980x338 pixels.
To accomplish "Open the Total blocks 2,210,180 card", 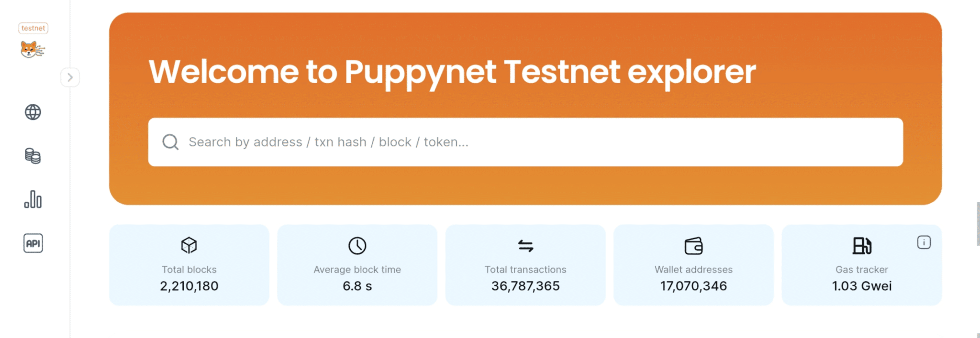I will click(189, 265).
